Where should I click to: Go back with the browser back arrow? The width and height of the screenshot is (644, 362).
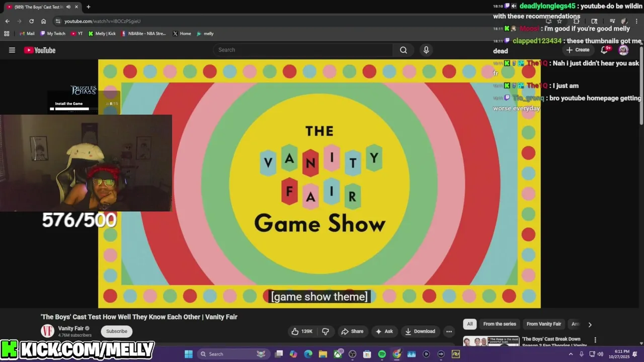(7, 21)
